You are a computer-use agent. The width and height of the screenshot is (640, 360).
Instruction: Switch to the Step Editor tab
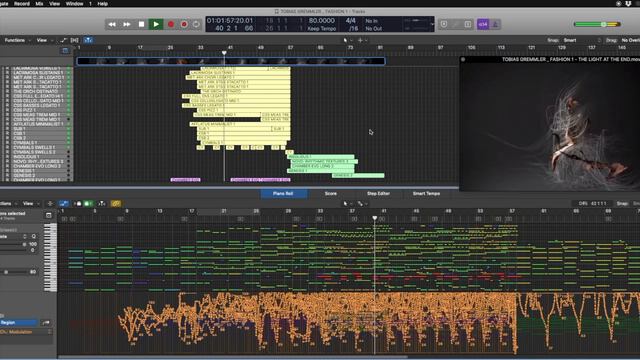378,193
